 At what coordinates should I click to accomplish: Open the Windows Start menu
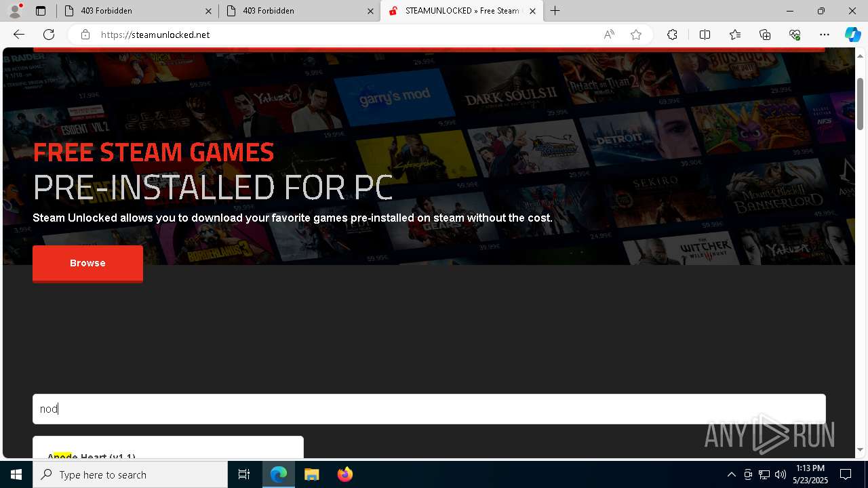pos(16,474)
